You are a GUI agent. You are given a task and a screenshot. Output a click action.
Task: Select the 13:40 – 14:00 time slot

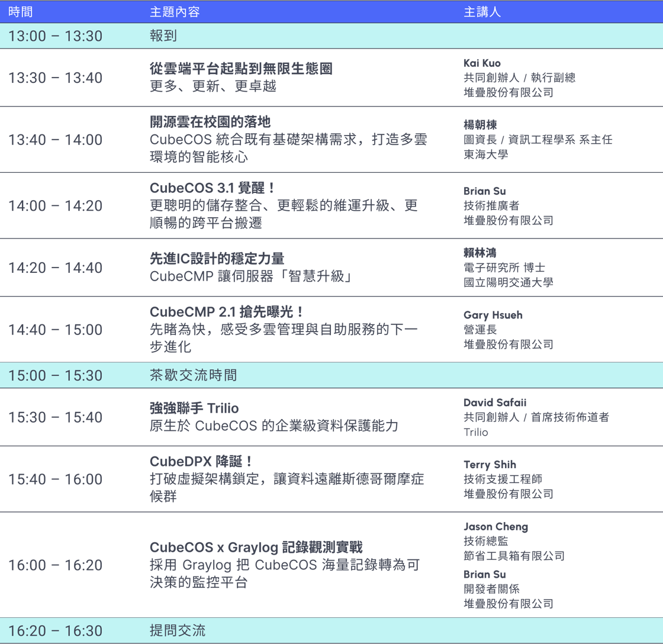(56, 140)
